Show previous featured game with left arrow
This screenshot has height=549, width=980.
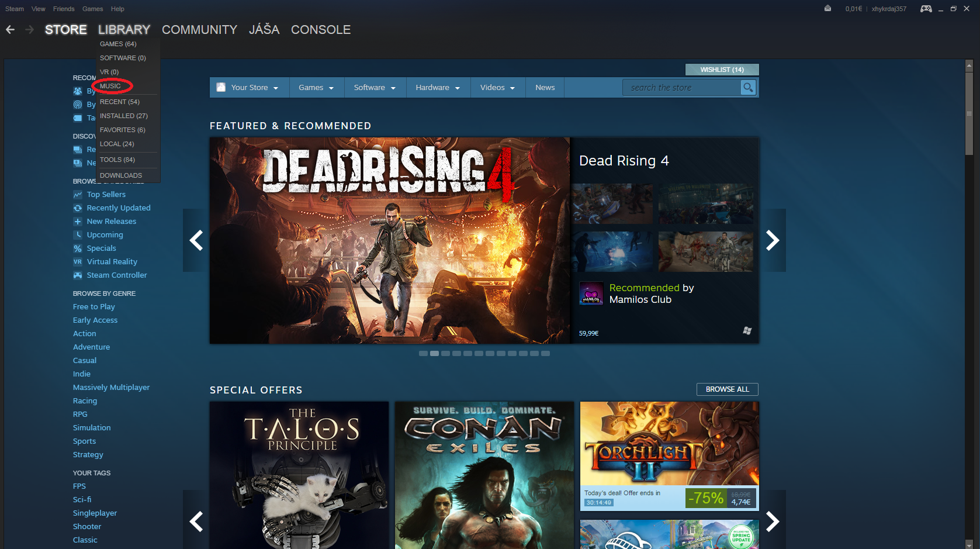pyautogui.click(x=196, y=240)
